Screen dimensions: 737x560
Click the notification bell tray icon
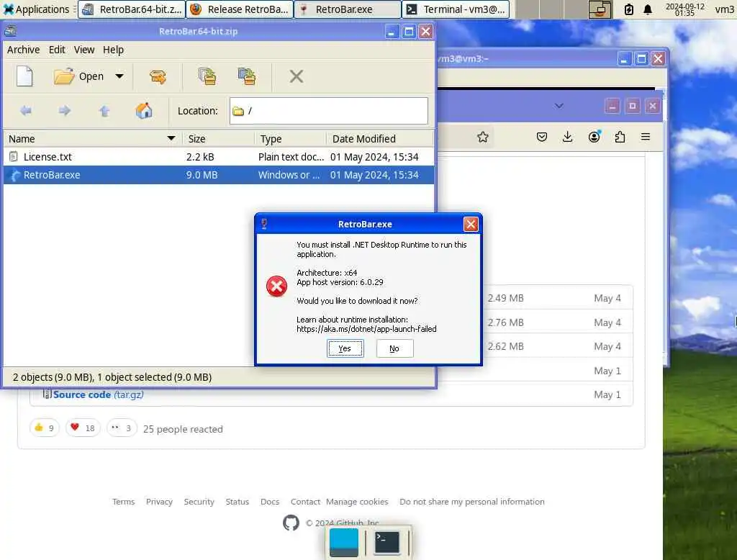pos(648,9)
